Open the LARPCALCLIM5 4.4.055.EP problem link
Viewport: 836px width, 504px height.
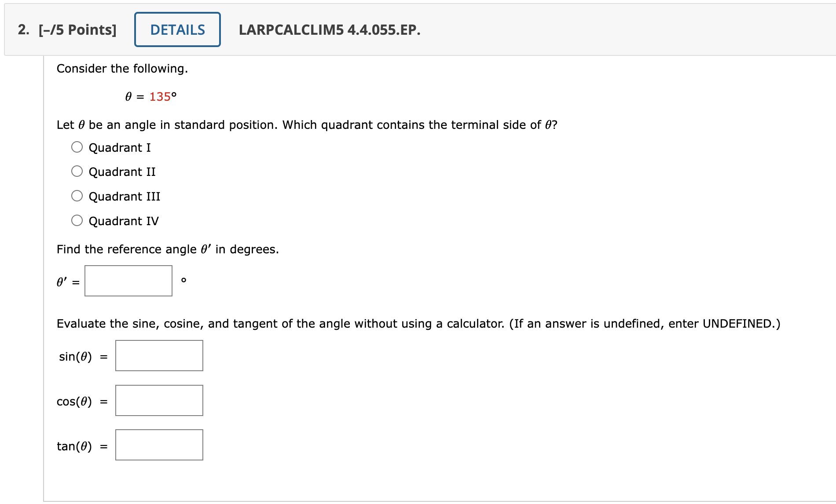[328, 31]
